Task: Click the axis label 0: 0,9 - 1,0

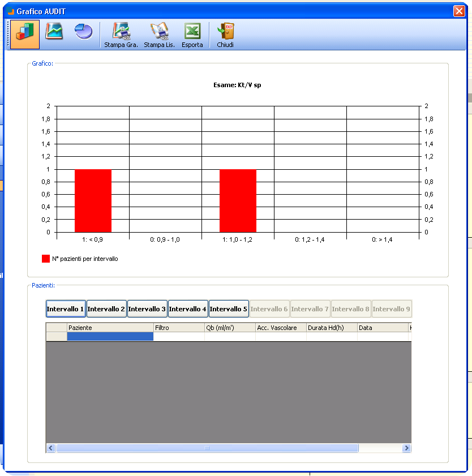Action: click(x=165, y=239)
